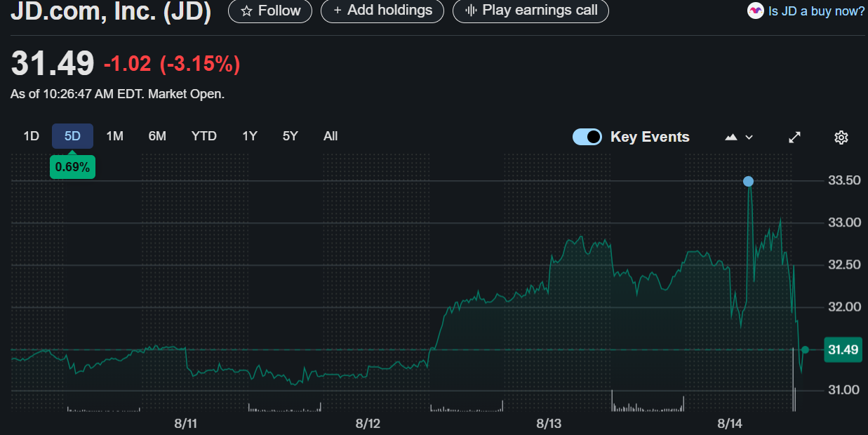Click the green current price dot on chart
The image size is (868, 435).
pyautogui.click(x=805, y=349)
